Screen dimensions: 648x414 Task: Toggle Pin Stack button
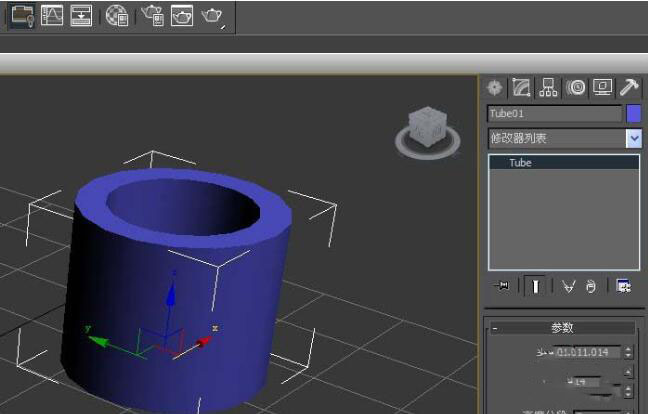502,287
